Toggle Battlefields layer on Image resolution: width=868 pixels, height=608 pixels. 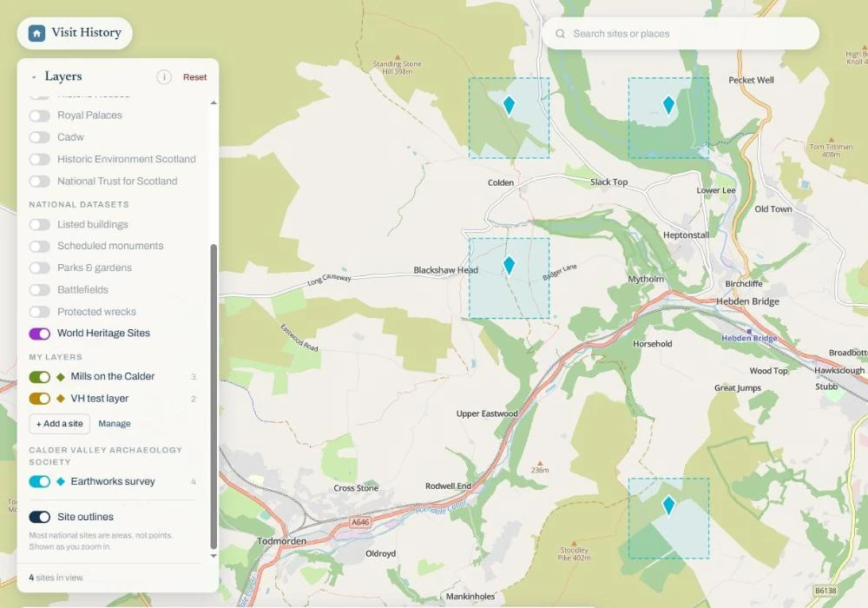tap(39, 289)
